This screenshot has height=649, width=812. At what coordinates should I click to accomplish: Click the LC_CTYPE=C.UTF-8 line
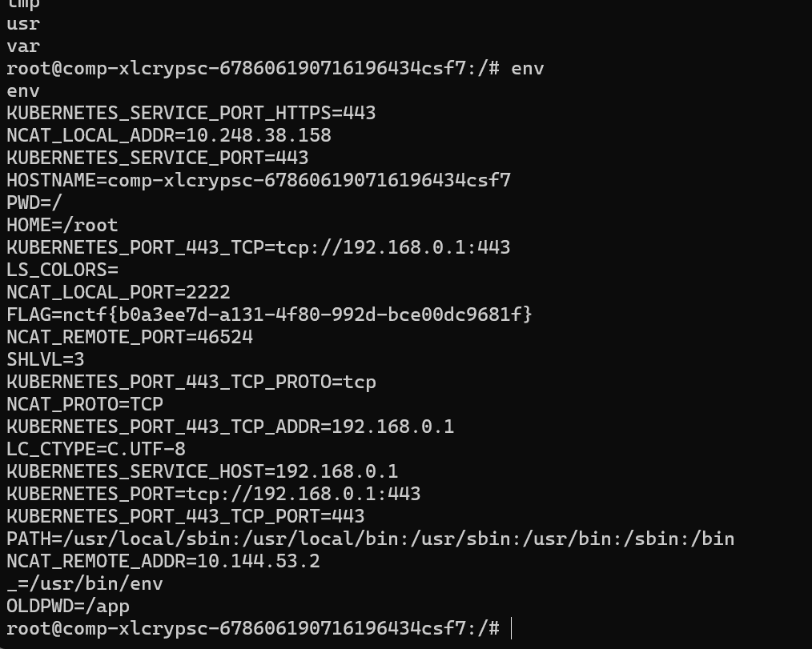96,449
